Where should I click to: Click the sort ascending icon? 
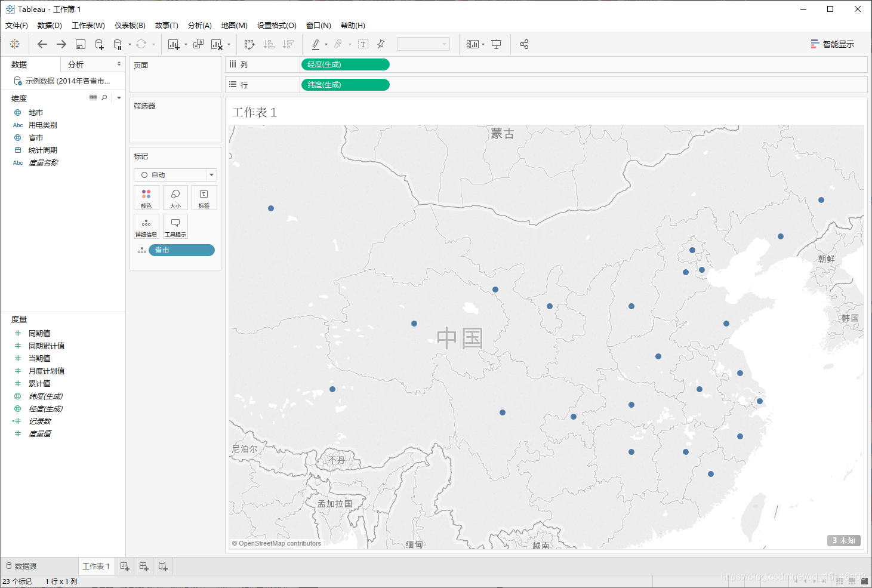click(269, 44)
